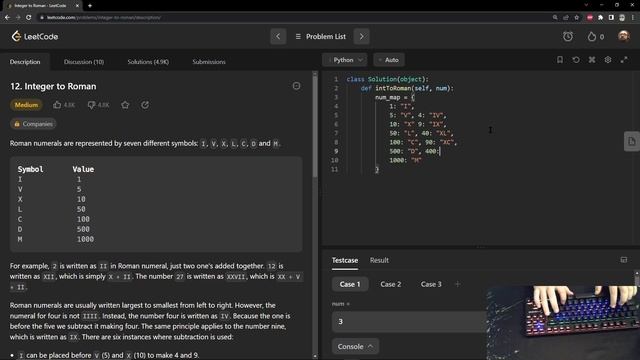Go to previous problem arrow
The height and width of the screenshot is (360, 640).
(278, 37)
